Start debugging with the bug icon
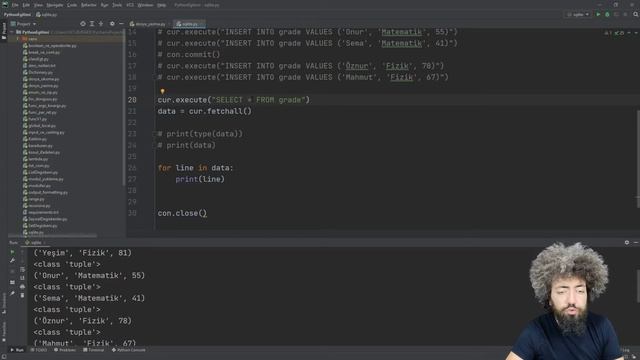 607,14
